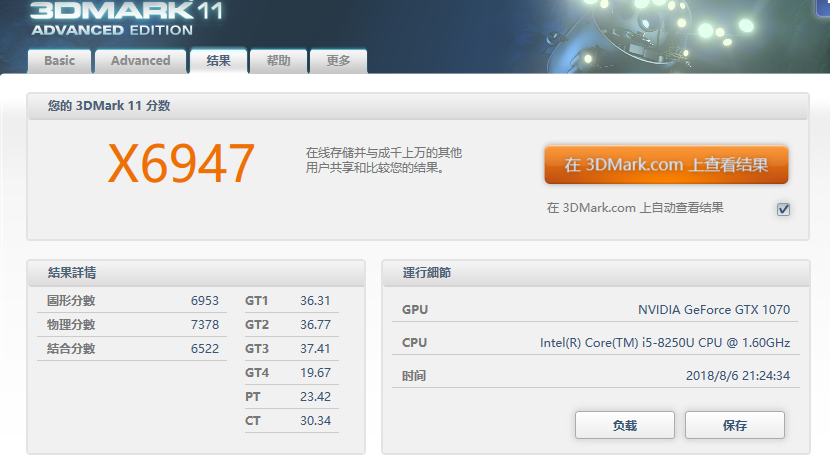This screenshot has width=830, height=470.
Task: Switch to the Basic tab
Action: coord(59,61)
